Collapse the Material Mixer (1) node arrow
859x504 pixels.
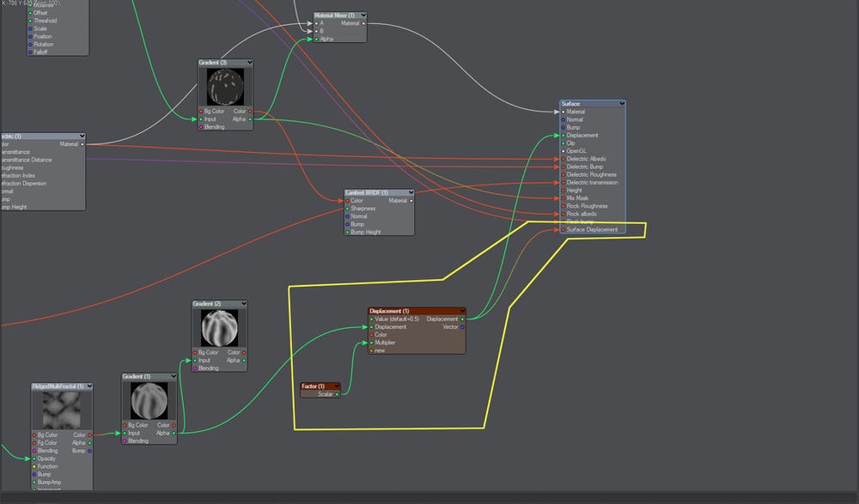[x=362, y=15]
